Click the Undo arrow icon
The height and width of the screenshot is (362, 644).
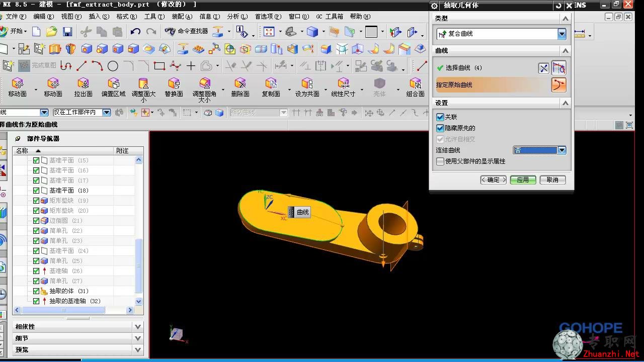point(135,32)
